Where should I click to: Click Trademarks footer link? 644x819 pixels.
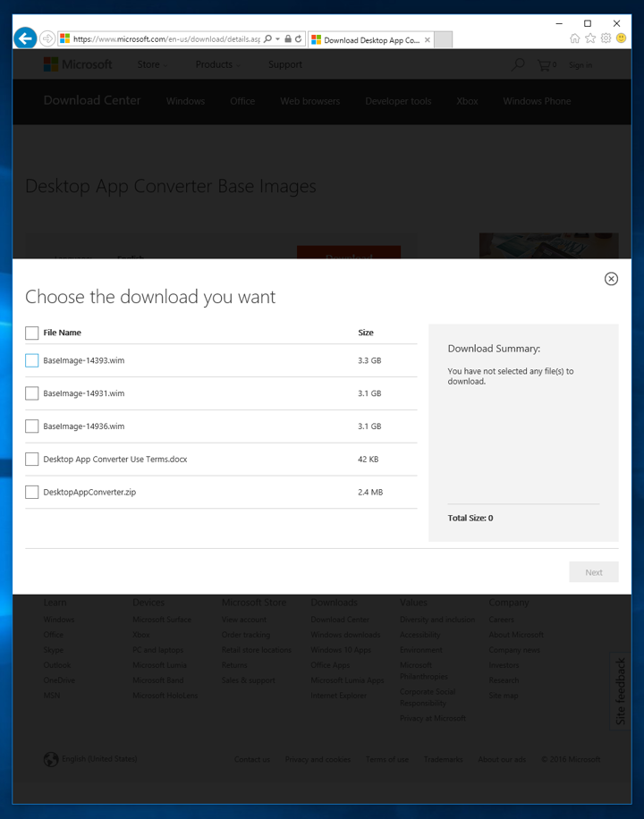click(444, 759)
